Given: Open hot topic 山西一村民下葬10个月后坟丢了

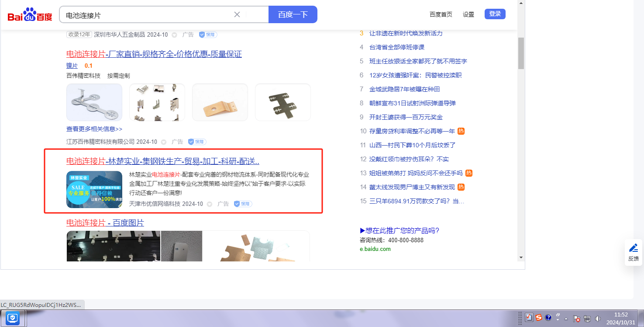Looking at the screenshot, I should pos(413,145).
